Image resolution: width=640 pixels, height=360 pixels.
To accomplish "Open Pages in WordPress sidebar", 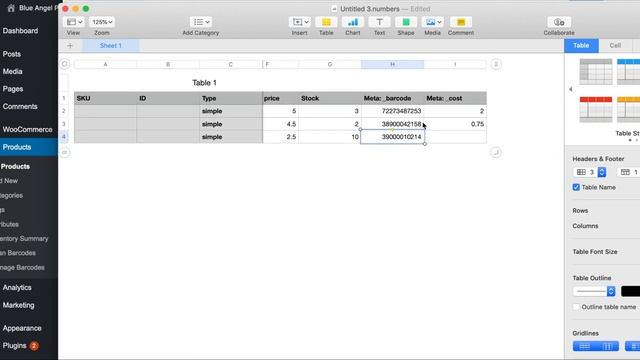I will [x=13, y=89].
